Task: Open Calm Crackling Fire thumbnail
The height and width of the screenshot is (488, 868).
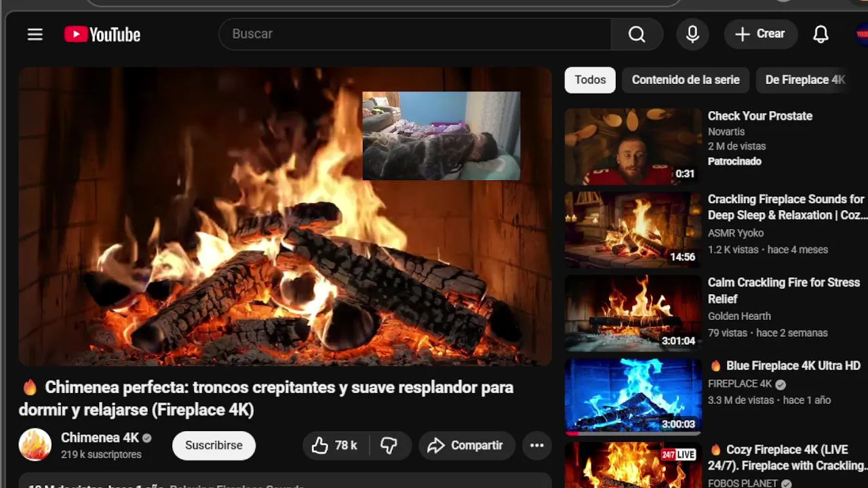Action: pyautogui.click(x=633, y=314)
